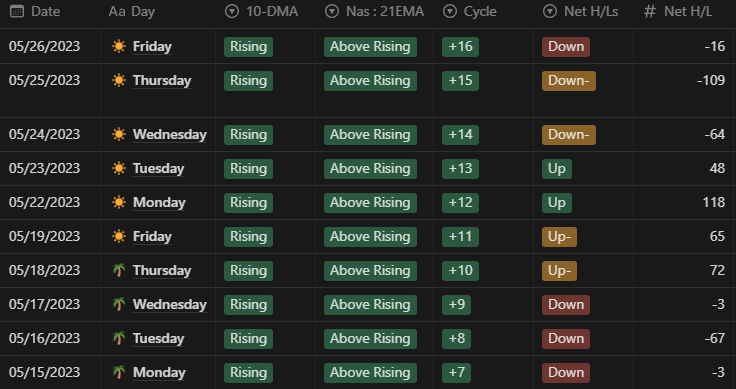The width and height of the screenshot is (736, 389).
Task: Click the +9 Cycle tag
Action: tap(456, 305)
